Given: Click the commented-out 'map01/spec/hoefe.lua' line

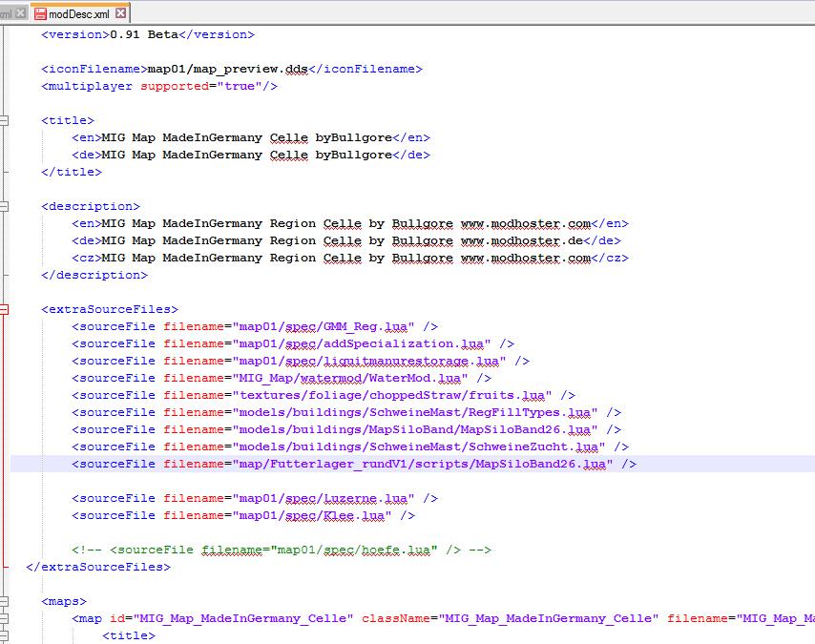Looking at the screenshot, I should click(x=282, y=550).
